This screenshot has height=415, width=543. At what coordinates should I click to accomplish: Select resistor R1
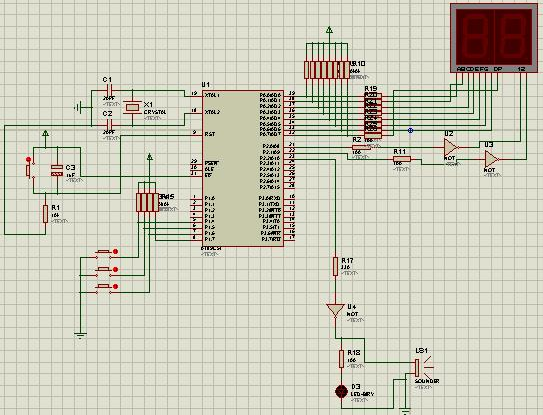[x=45, y=213]
